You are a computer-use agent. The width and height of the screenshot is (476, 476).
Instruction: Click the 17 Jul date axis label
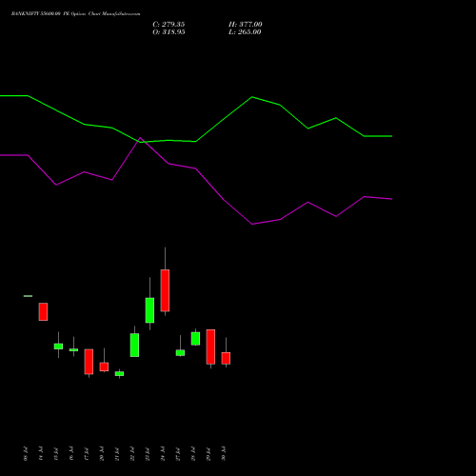pyautogui.click(x=87, y=453)
